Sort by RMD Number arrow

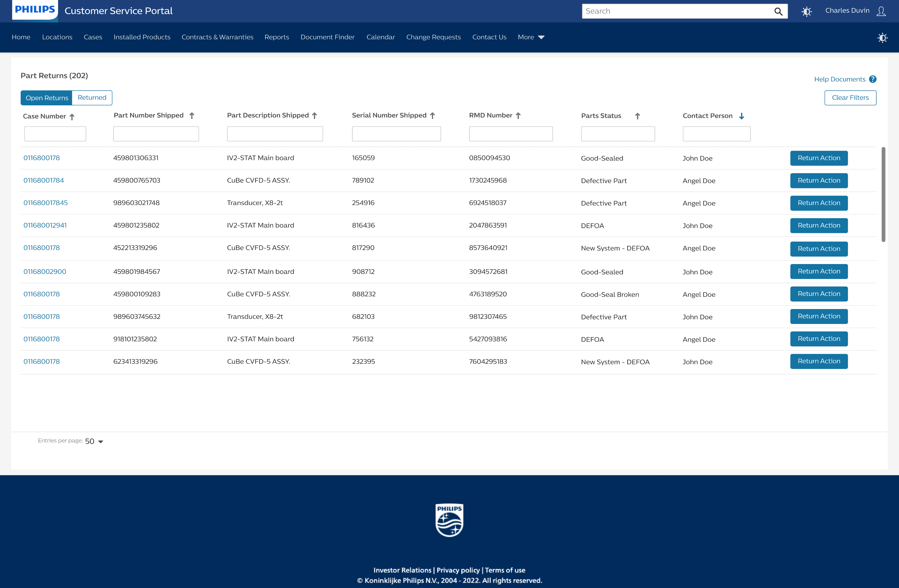[x=518, y=116]
